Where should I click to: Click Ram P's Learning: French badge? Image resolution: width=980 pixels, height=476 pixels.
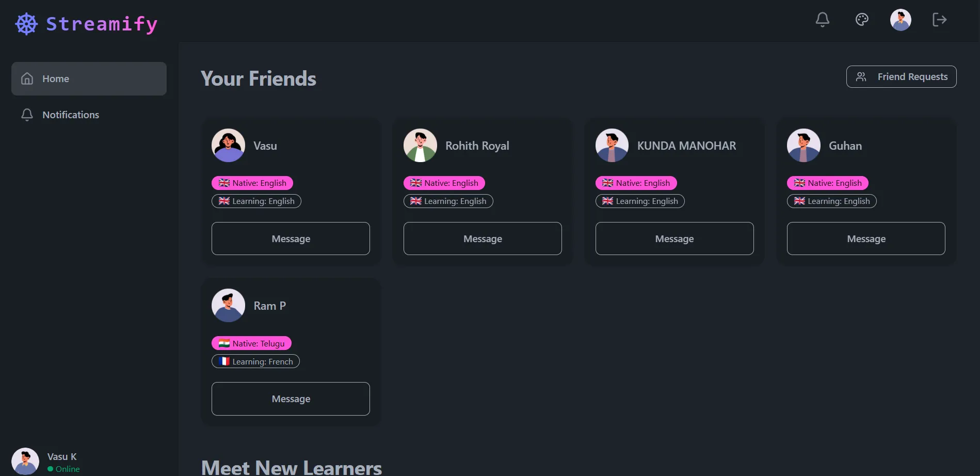click(255, 361)
